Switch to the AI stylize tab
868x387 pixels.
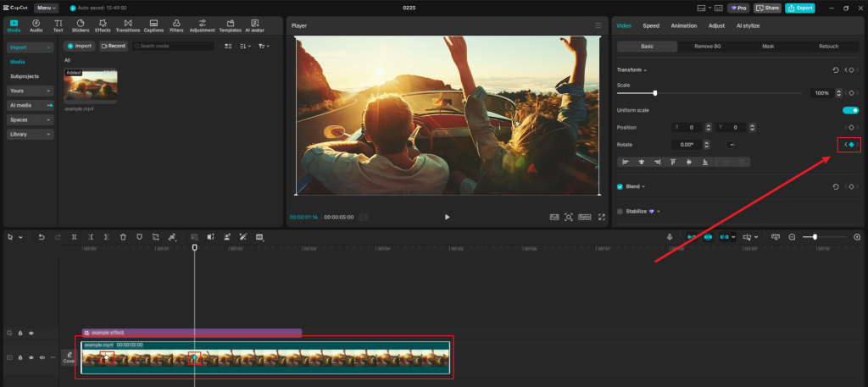point(748,25)
